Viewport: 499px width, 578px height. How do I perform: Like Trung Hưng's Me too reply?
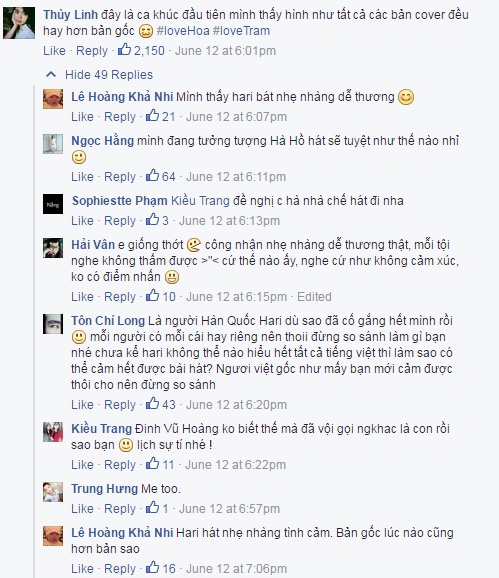click(82, 508)
